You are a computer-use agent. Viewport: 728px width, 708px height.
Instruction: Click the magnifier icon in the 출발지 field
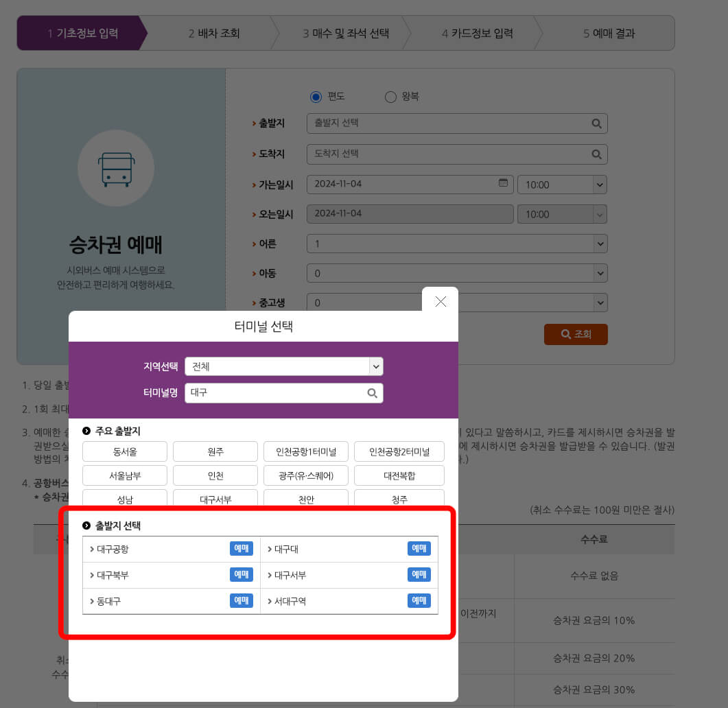pyautogui.click(x=597, y=123)
